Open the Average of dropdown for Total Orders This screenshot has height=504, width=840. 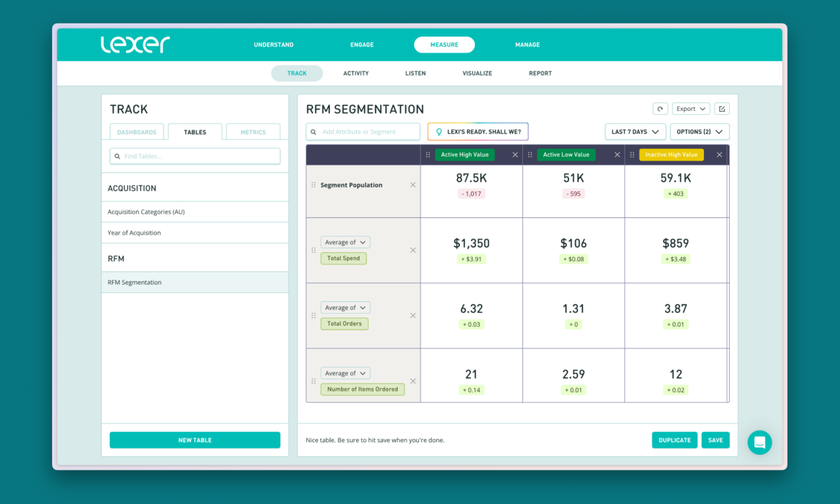pyautogui.click(x=345, y=307)
